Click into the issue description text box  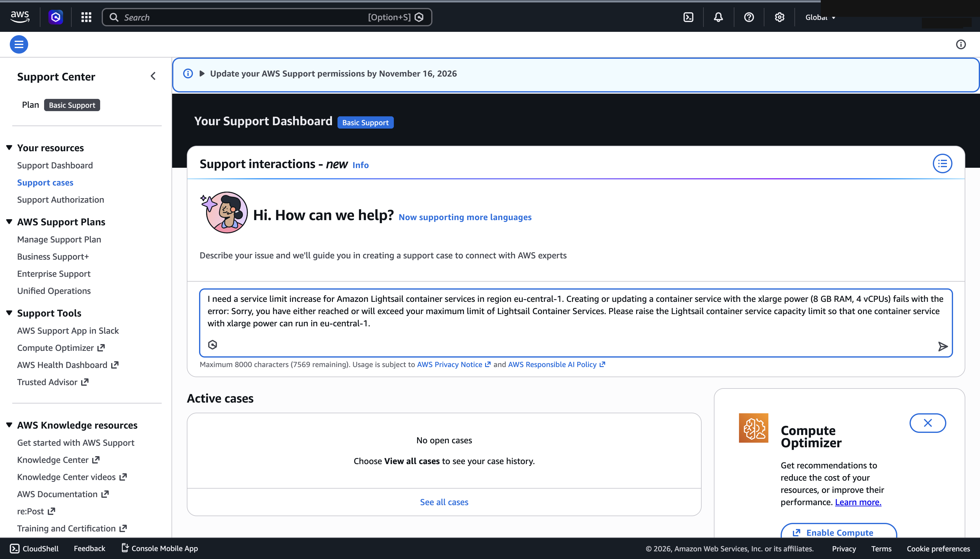pyautogui.click(x=576, y=323)
